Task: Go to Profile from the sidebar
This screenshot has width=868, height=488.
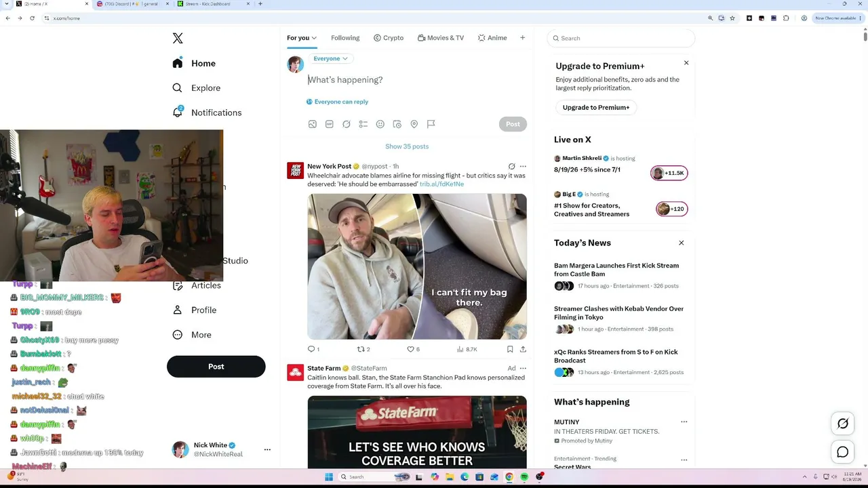Action: [195, 310]
